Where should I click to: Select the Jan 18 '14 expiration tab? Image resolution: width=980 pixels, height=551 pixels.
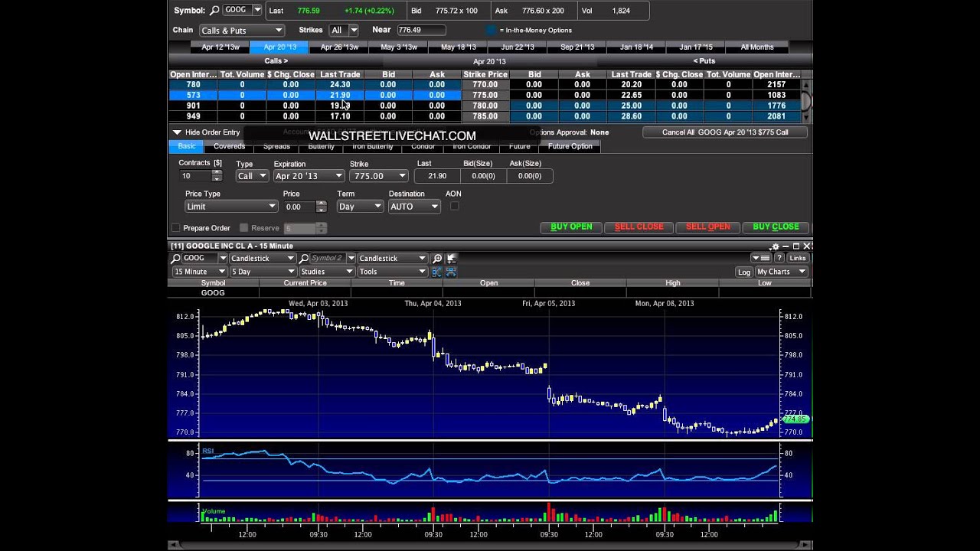click(x=636, y=47)
